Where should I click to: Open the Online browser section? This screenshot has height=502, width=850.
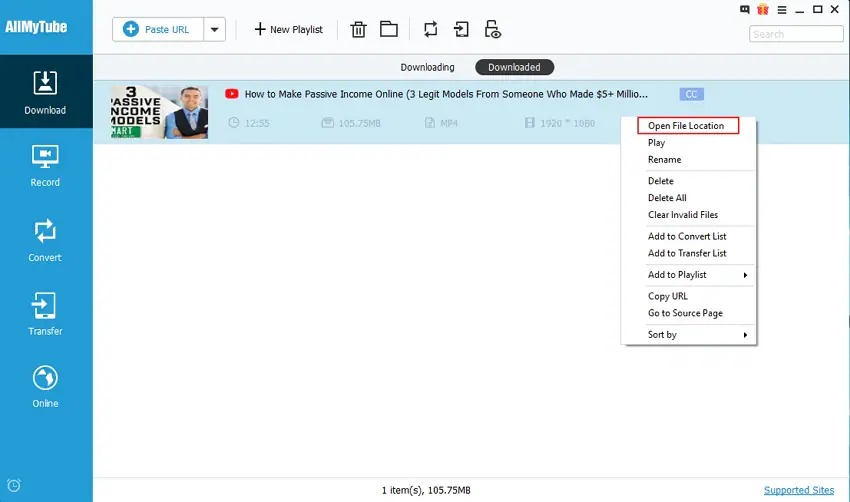click(x=45, y=387)
